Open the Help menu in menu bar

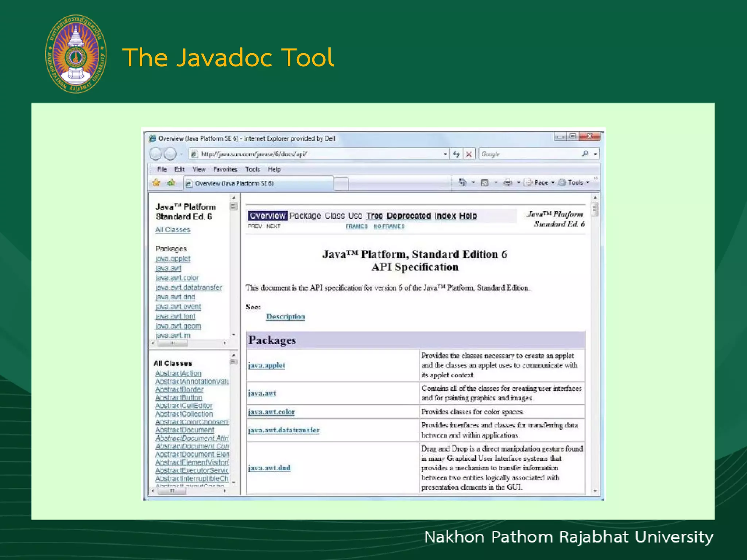274,169
